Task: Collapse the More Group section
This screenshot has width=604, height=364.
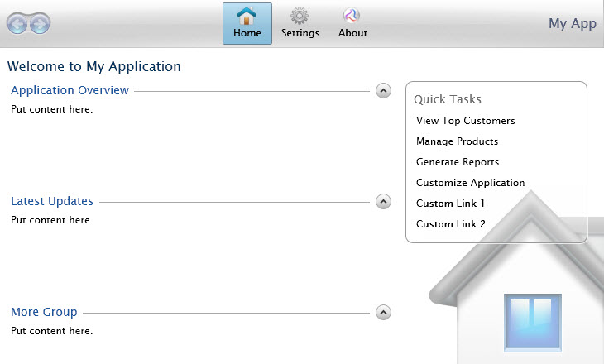Action: (x=383, y=313)
